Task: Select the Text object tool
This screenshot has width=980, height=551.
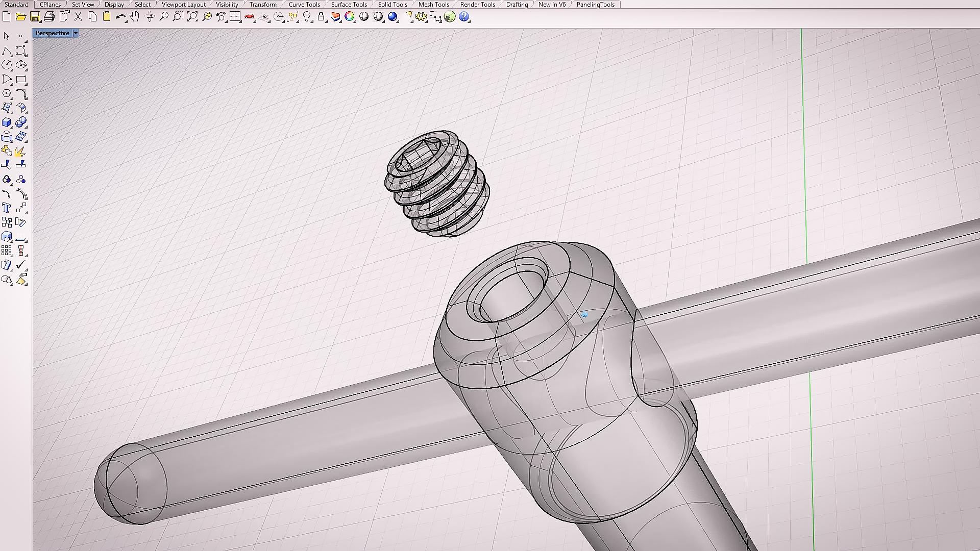Action: (x=7, y=208)
